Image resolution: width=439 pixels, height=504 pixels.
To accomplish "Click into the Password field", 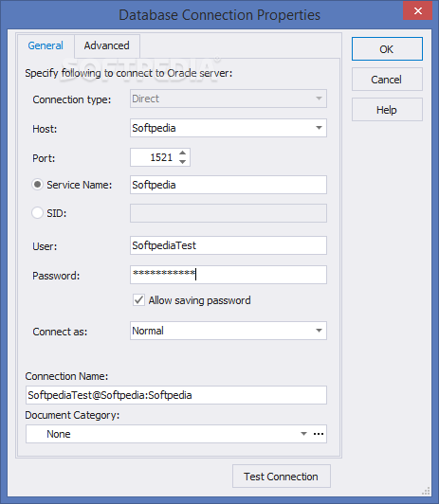I will click(229, 275).
